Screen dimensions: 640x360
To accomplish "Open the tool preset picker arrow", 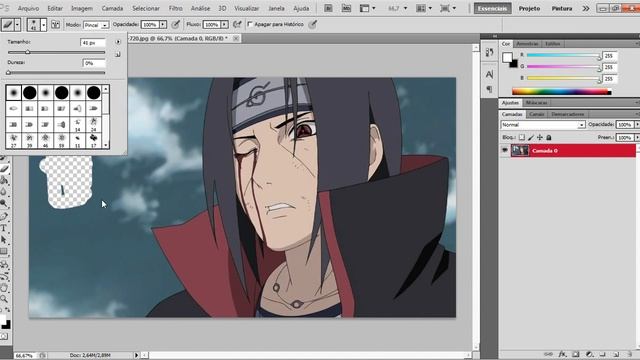I will (17, 25).
